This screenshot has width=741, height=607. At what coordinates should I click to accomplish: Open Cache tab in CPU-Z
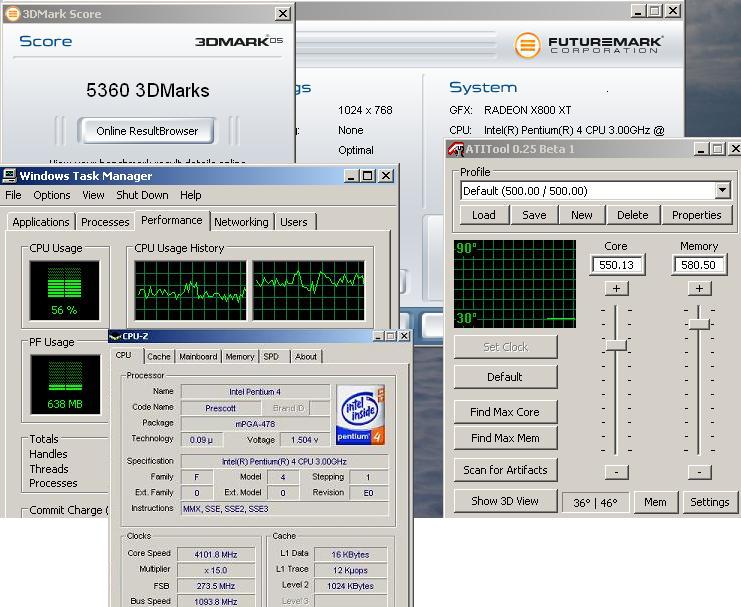coord(159,356)
